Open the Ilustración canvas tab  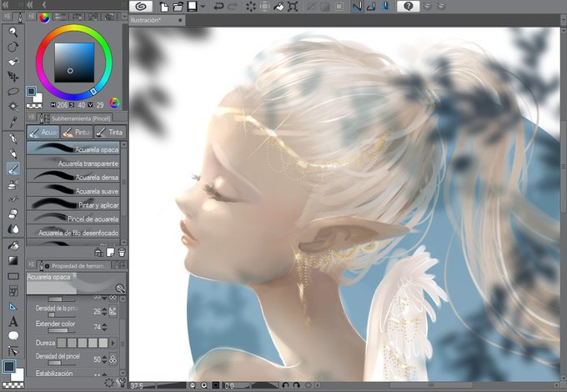coord(157,20)
